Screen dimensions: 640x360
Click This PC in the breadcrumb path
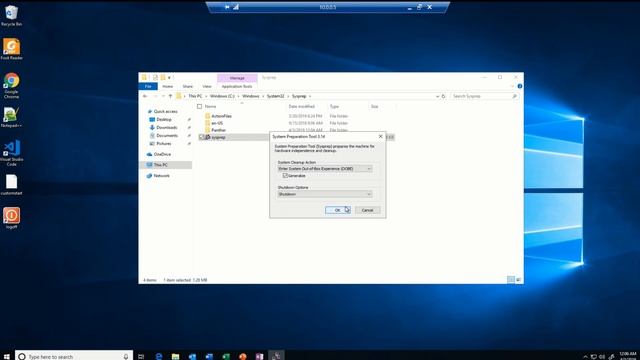(195, 96)
